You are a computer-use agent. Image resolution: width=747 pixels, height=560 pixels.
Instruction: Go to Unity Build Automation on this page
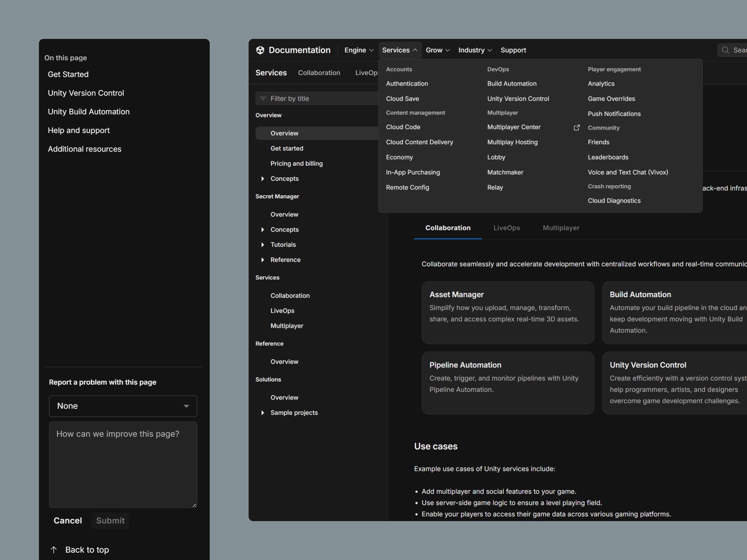[89, 112]
